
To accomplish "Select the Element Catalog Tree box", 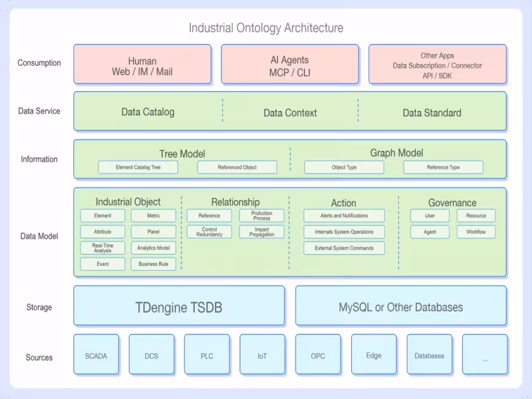I will 138,168.
